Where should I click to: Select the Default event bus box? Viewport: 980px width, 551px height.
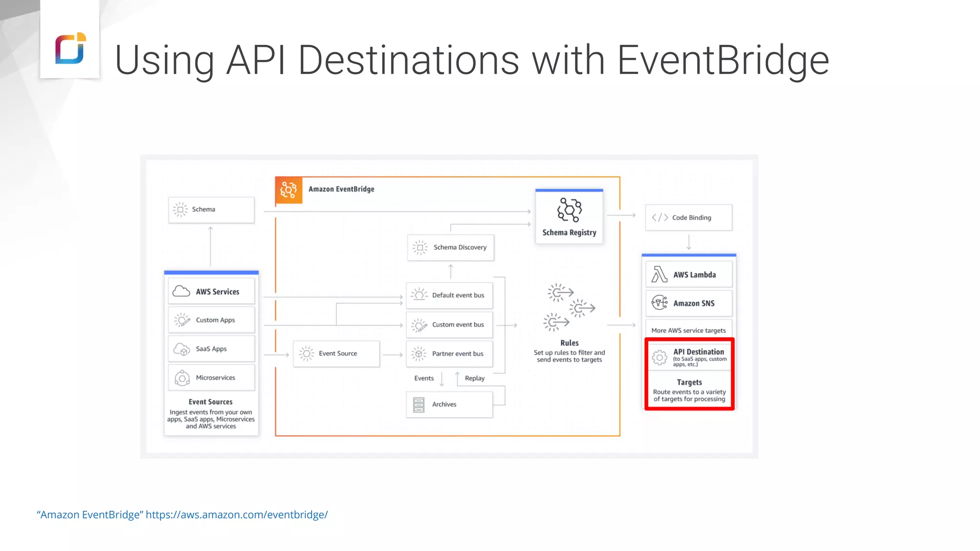[x=449, y=296]
